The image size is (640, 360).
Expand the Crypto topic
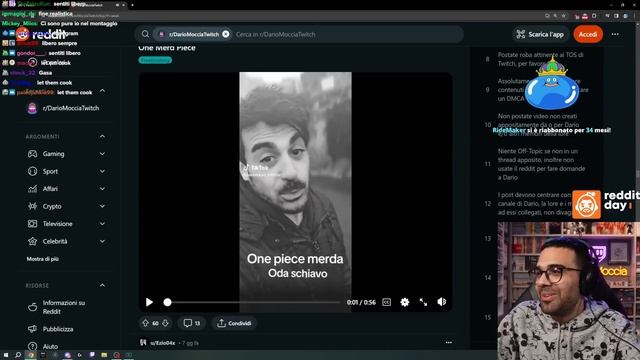(102, 206)
